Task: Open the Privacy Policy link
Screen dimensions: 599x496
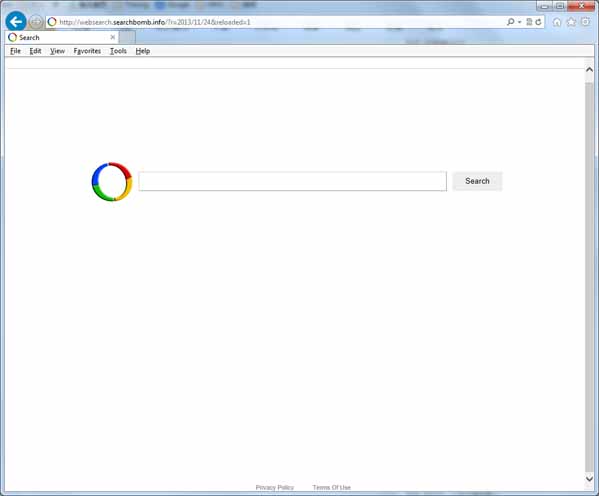Action: tap(275, 487)
